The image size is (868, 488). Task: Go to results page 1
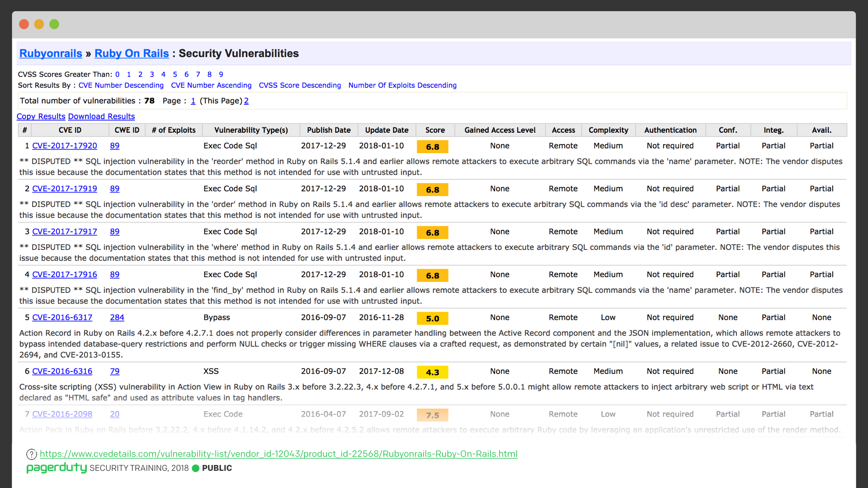193,101
